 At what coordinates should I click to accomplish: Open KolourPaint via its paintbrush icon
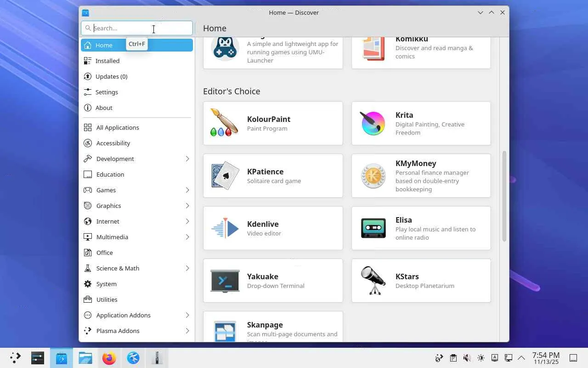224,123
